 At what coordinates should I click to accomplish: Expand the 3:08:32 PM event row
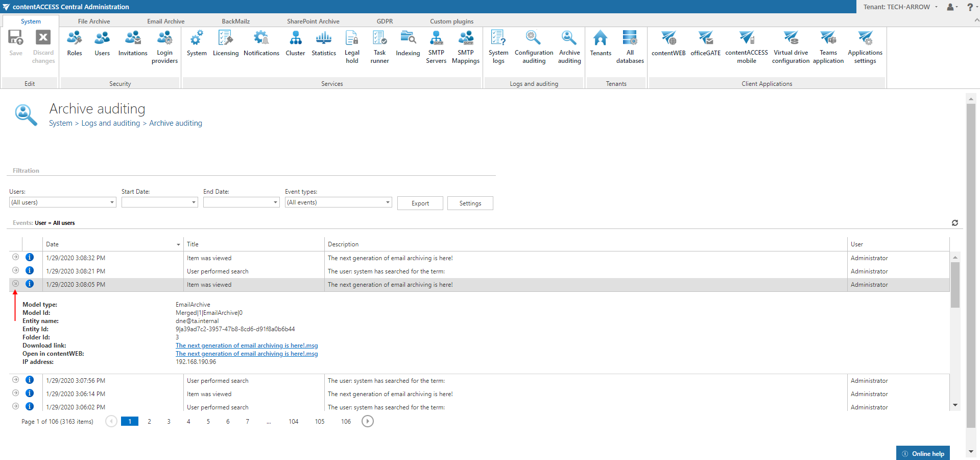(15, 257)
